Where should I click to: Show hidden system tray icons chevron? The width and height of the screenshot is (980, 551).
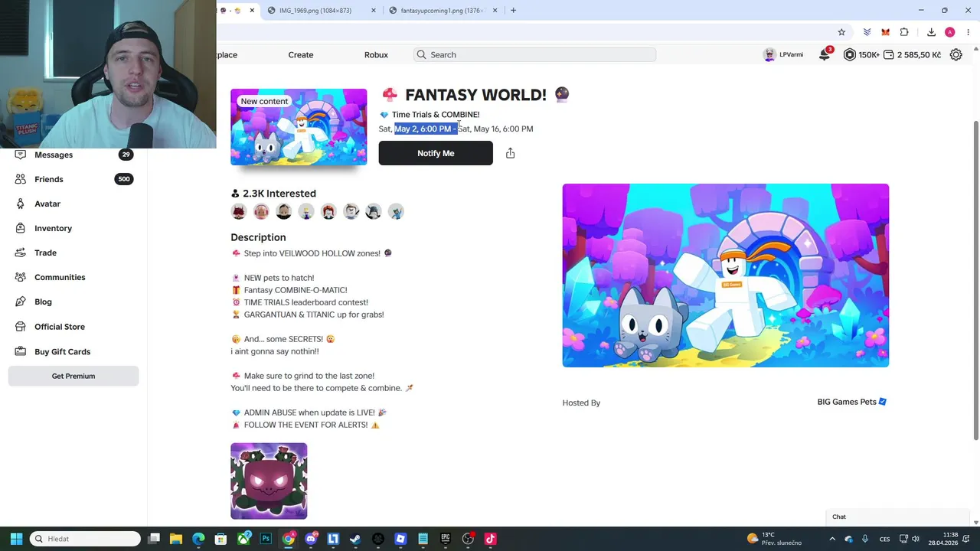point(832,539)
